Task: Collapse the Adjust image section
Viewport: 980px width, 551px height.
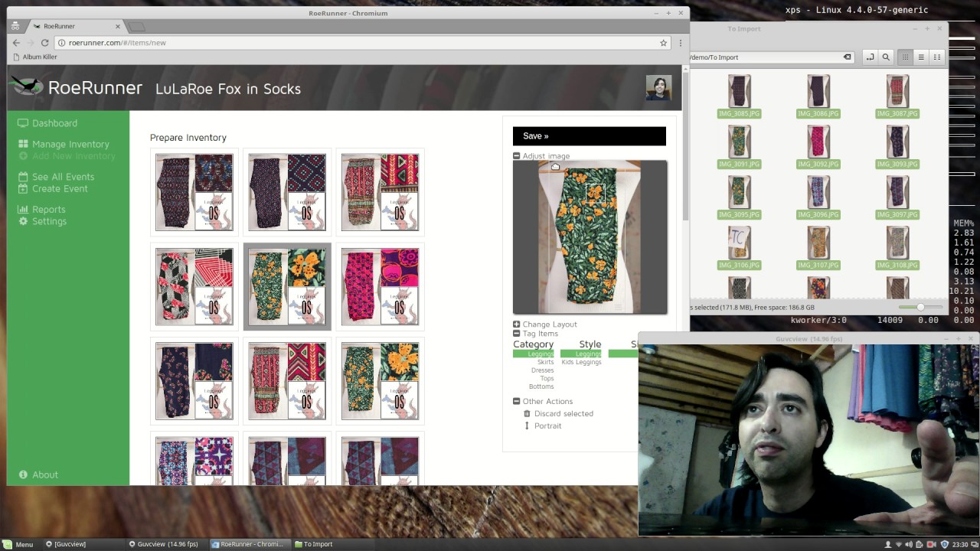Action: [517, 156]
